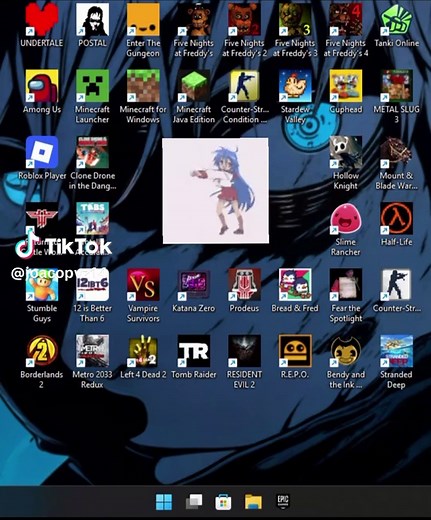Image resolution: width=431 pixels, height=520 pixels.
Task: Select the Slime Rancher icon
Action: point(346,218)
